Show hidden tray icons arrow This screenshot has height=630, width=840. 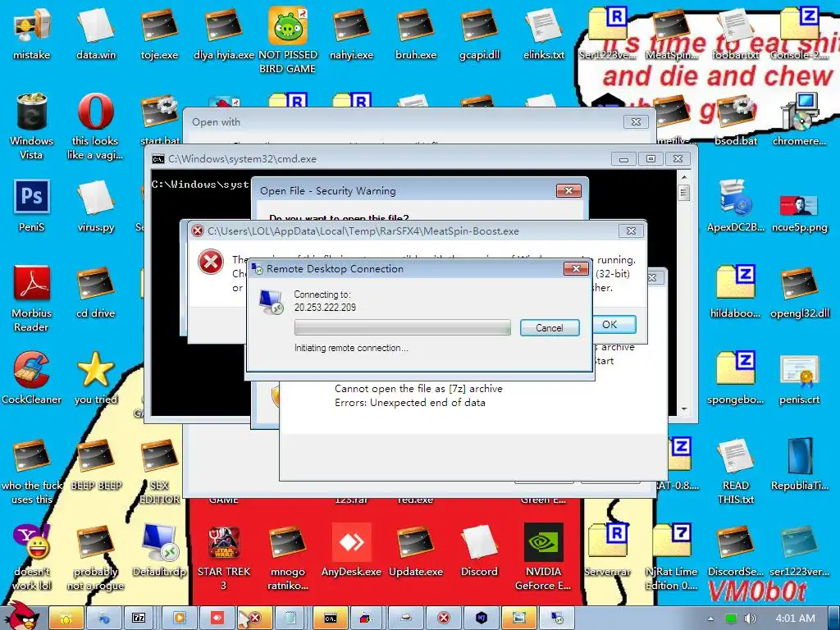pos(710,619)
